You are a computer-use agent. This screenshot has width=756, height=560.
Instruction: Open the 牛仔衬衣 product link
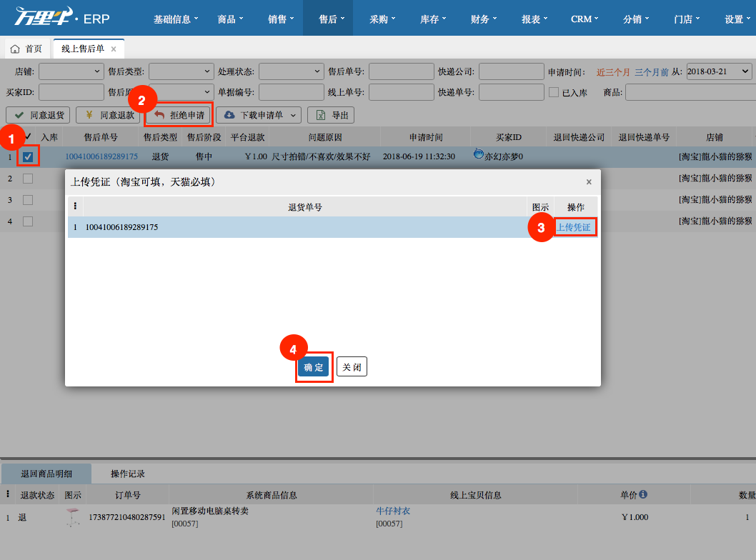(393, 511)
